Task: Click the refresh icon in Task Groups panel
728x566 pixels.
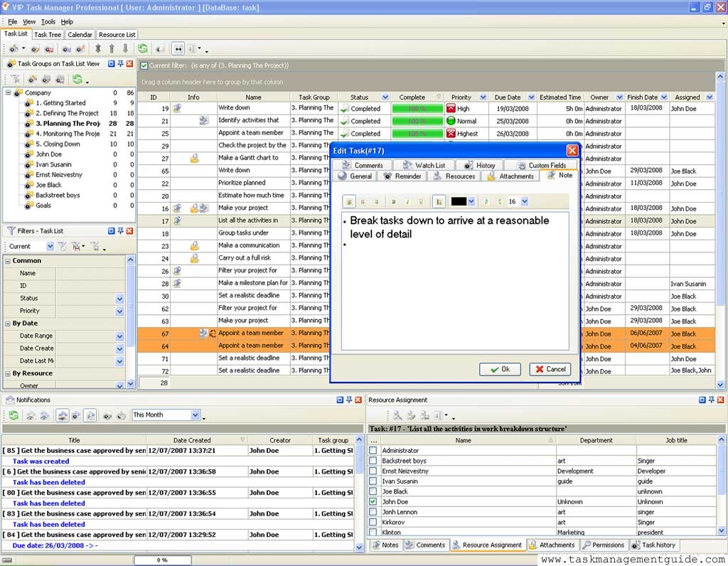Action: coord(77,80)
